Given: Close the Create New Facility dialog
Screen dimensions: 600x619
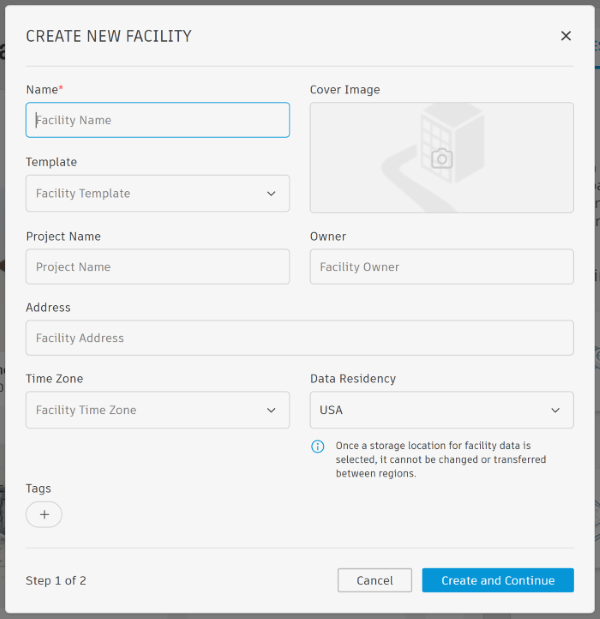Looking at the screenshot, I should (x=566, y=36).
